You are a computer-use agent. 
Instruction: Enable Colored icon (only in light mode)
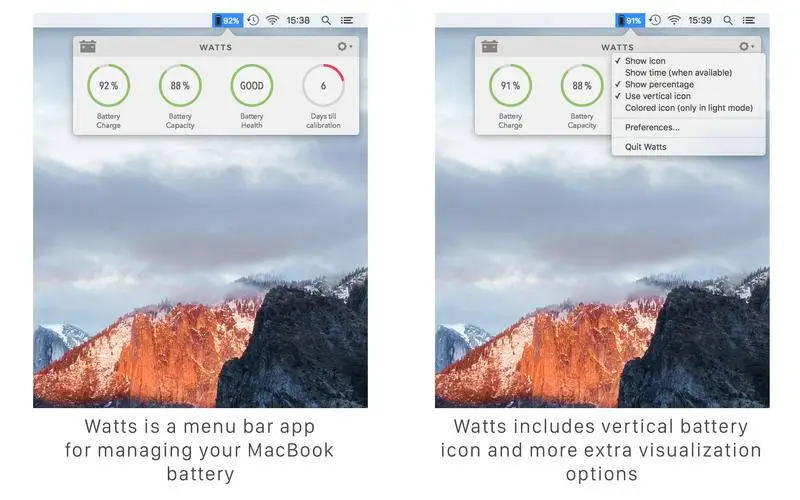point(689,108)
